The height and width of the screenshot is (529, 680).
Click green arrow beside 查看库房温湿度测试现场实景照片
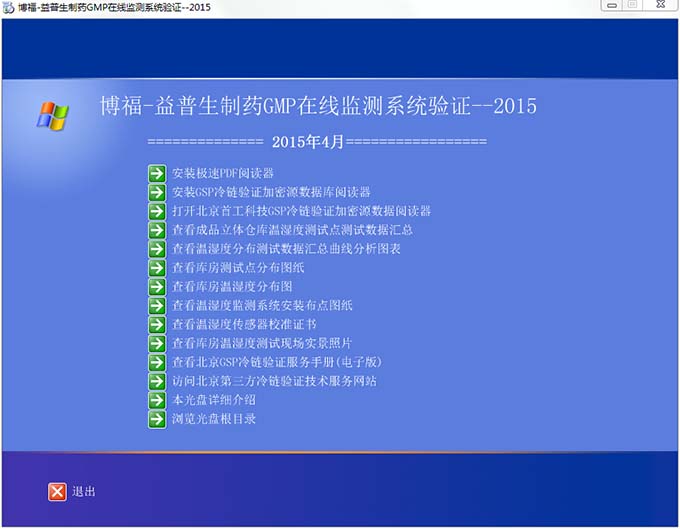(x=157, y=343)
